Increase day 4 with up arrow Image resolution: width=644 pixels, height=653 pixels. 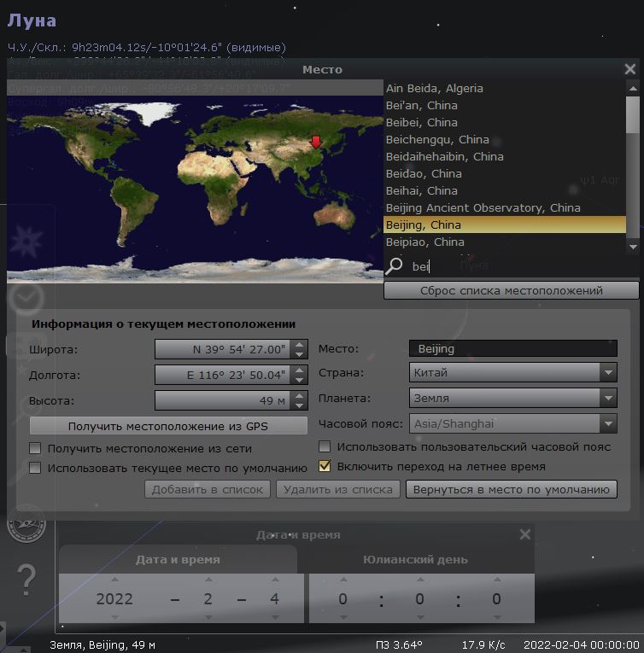[x=275, y=580]
